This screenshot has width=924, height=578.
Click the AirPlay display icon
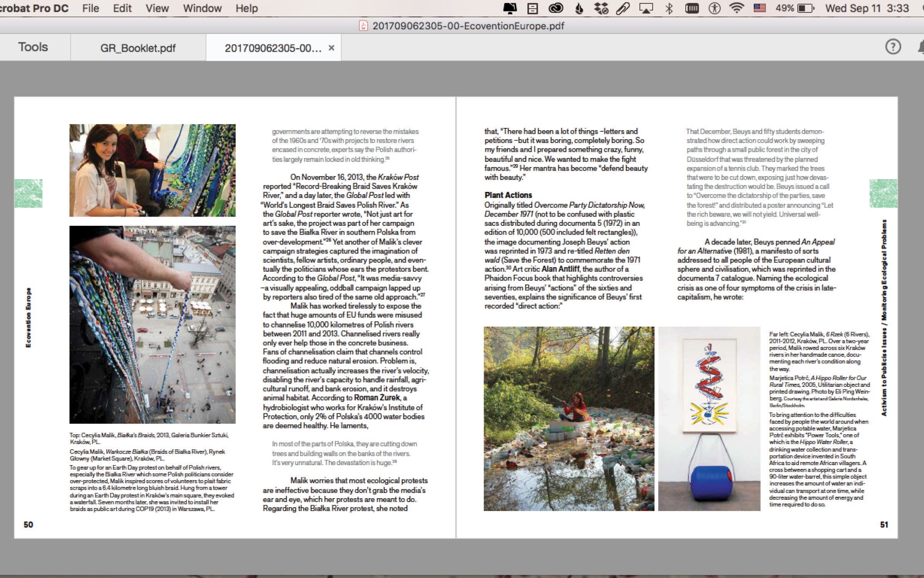coord(646,8)
